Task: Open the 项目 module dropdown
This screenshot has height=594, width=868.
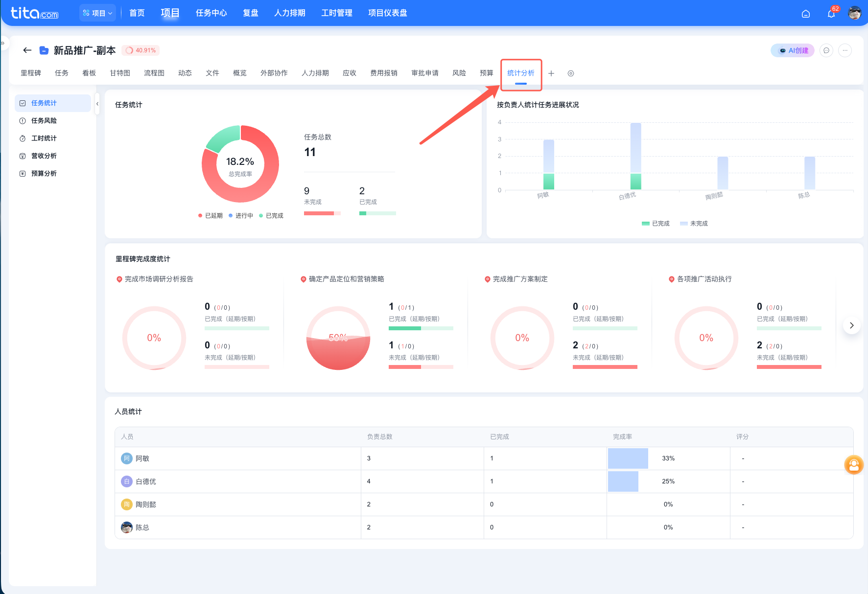Action: tap(97, 13)
